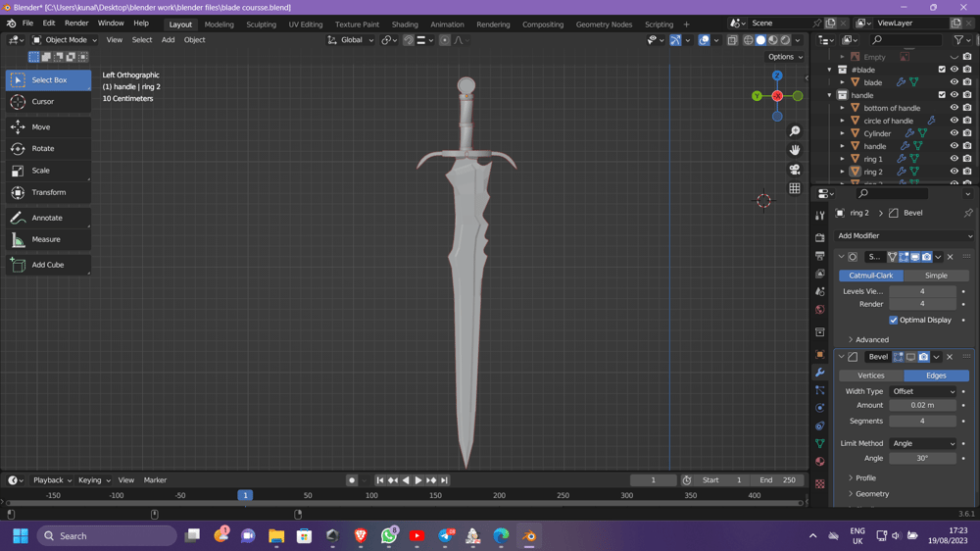Open the viewport Add menu

[x=168, y=40]
